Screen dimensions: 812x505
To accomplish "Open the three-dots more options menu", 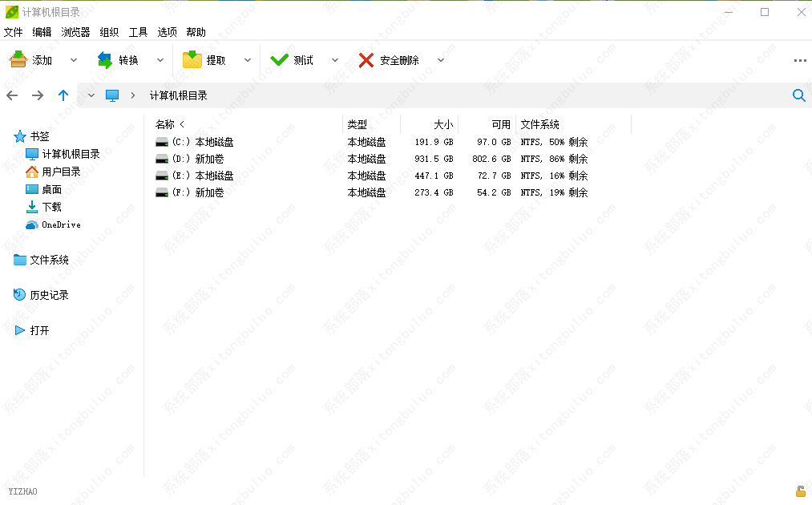I will click(800, 61).
